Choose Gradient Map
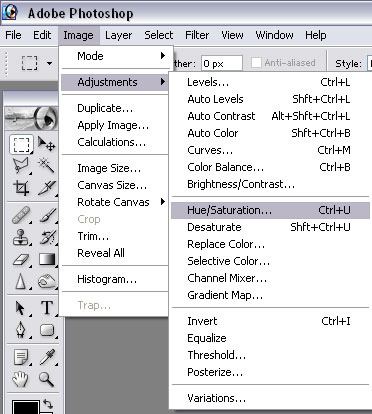 point(270,295)
